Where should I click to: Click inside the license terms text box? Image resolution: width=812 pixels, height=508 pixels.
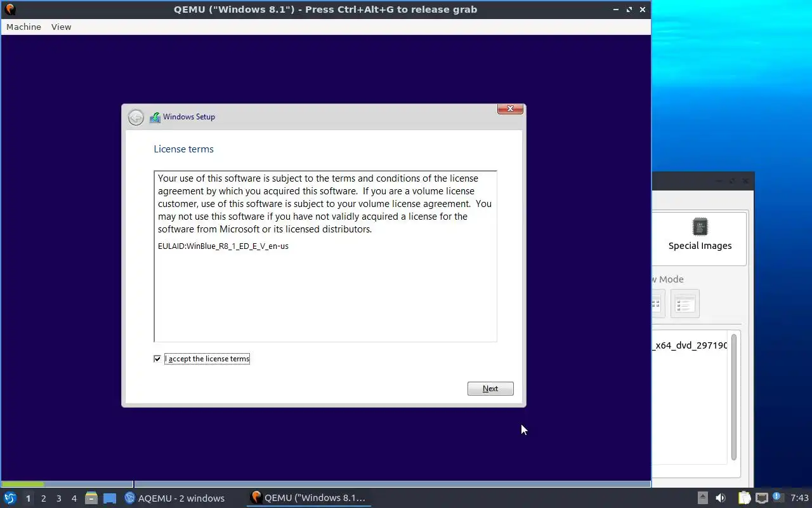pyautogui.click(x=325, y=256)
